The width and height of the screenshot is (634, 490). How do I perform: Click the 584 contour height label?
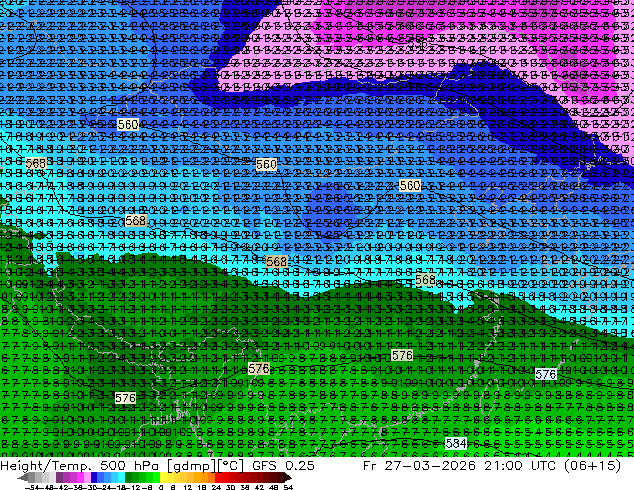point(456,443)
